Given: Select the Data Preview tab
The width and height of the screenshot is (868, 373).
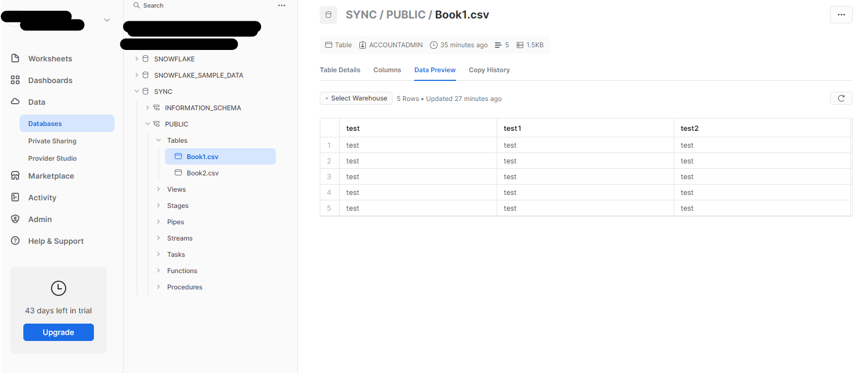Looking at the screenshot, I should point(435,70).
